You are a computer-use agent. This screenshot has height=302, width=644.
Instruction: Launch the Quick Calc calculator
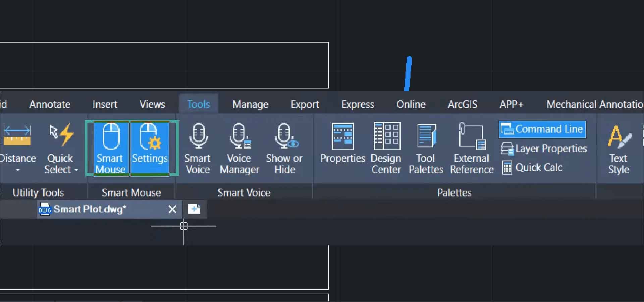tap(532, 167)
